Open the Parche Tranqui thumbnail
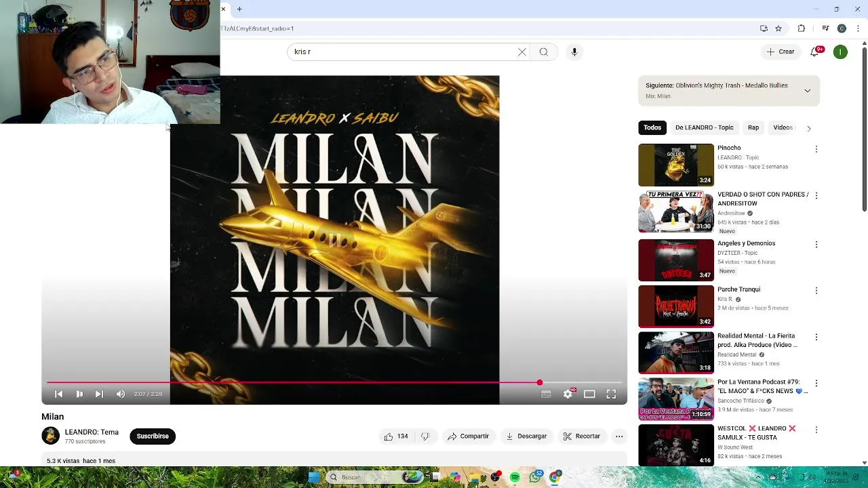Screen dimensions: 868x488 676,306
